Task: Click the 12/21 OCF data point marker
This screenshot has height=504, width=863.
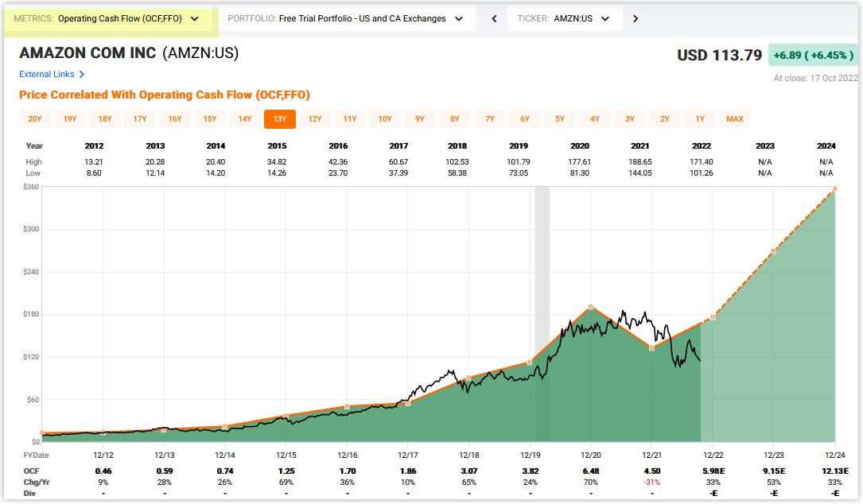Action: click(651, 347)
